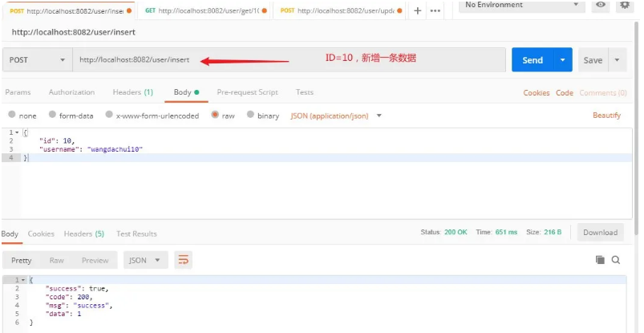
Task: Select the binary body type
Action: click(250, 115)
